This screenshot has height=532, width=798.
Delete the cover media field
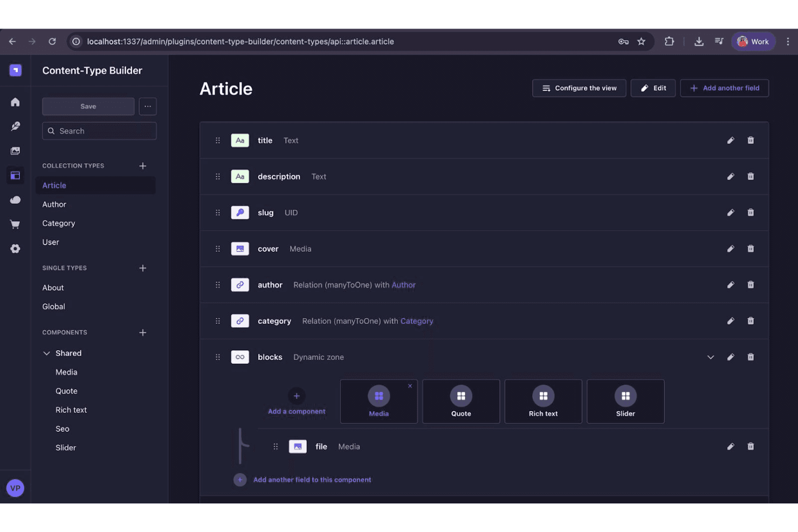(751, 248)
